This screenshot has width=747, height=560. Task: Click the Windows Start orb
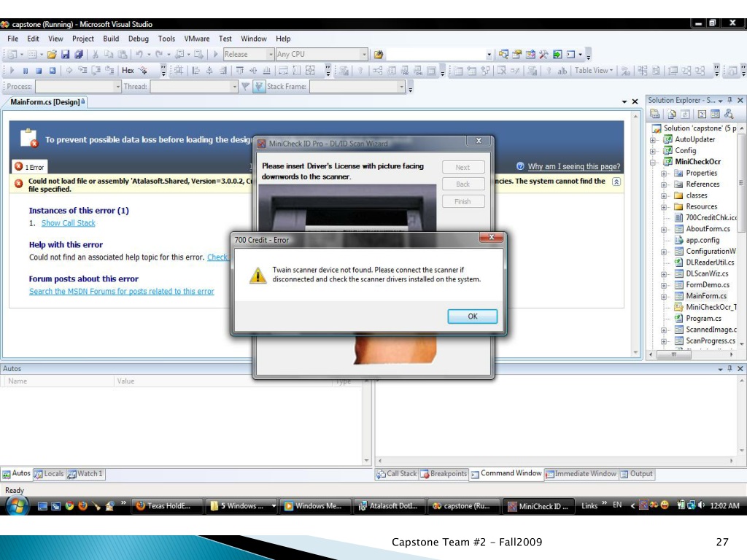[17, 506]
